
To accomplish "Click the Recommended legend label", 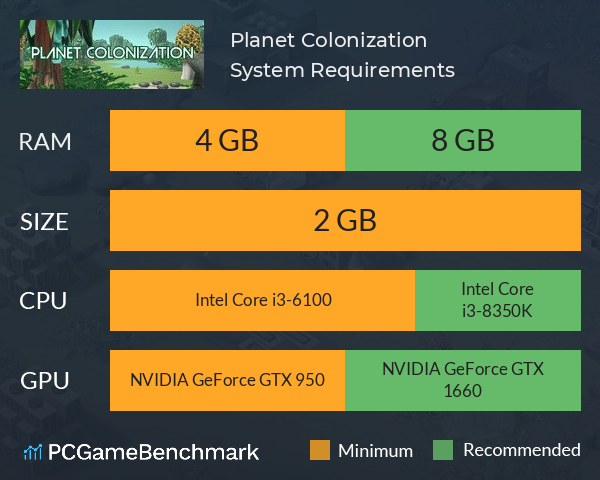I will (x=522, y=450).
